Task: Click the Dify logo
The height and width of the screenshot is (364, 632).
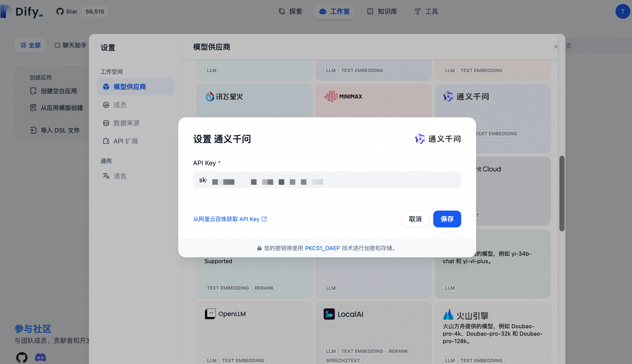Action: pos(22,11)
